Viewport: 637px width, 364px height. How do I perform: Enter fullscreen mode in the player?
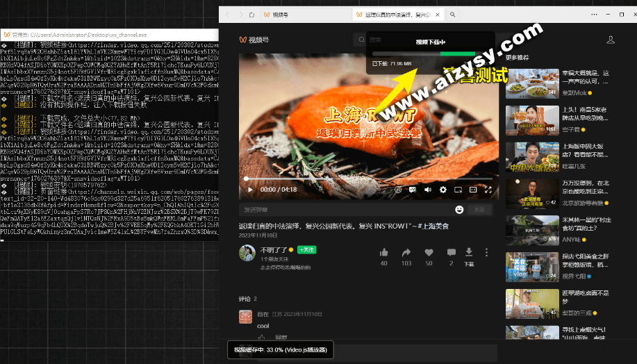(x=488, y=189)
